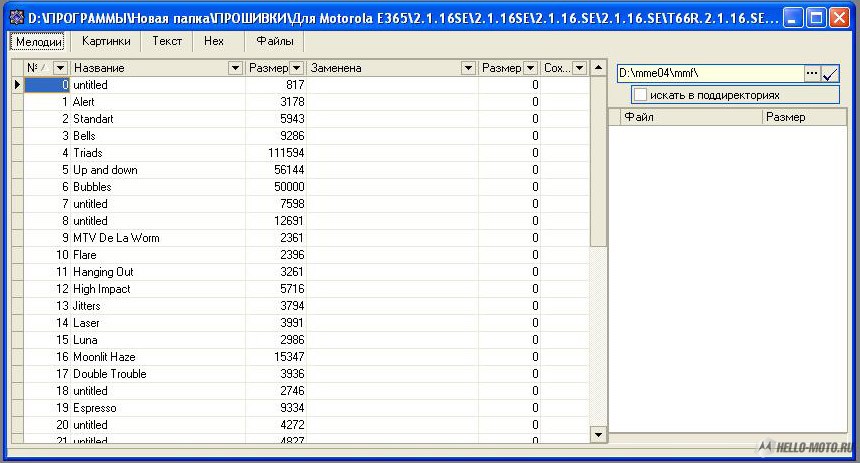The image size is (860, 463).
Task: Click the scroll up arrow of melody list
Action: pos(598,68)
